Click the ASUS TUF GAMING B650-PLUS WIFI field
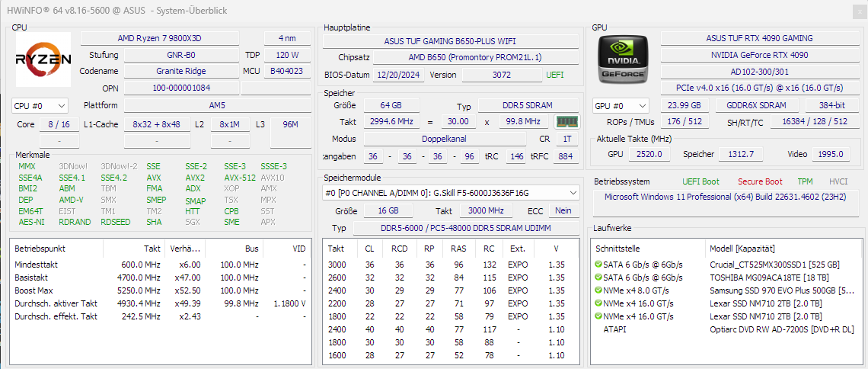The image size is (868, 369). coord(452,41)
